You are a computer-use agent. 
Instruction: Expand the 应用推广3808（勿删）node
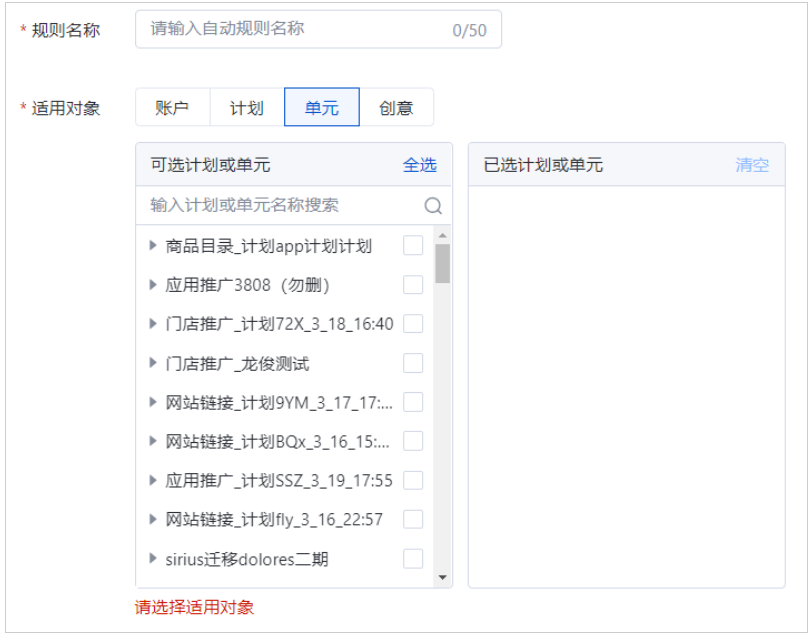(152, 284)
